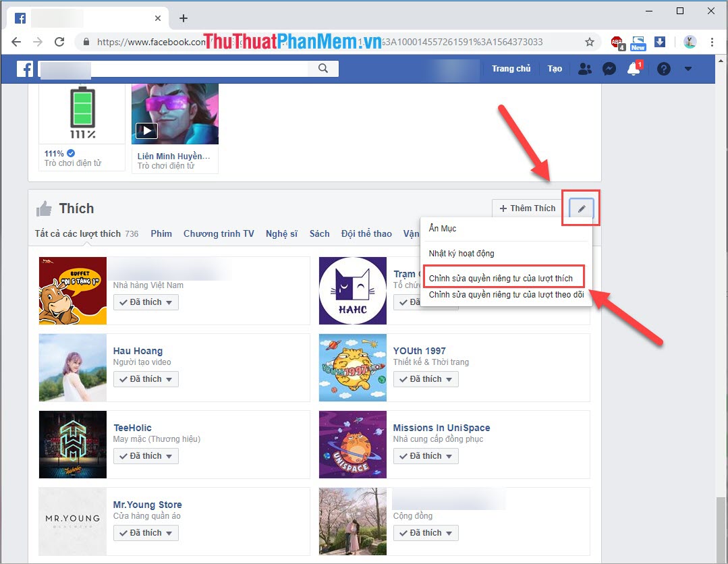Open Messenger from the top navigation bar
Image resolution: width=728 pixels, height=564 pixels.
pos(609,68)
